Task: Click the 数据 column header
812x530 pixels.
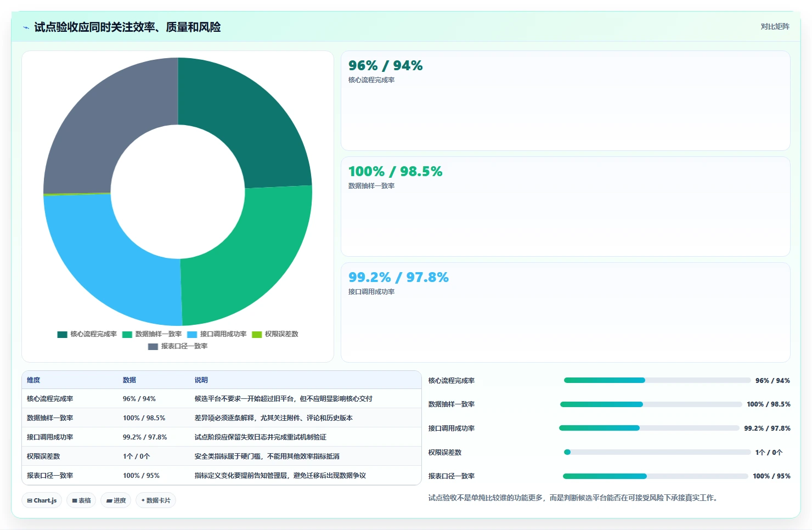Action: (x=129, y=380)
